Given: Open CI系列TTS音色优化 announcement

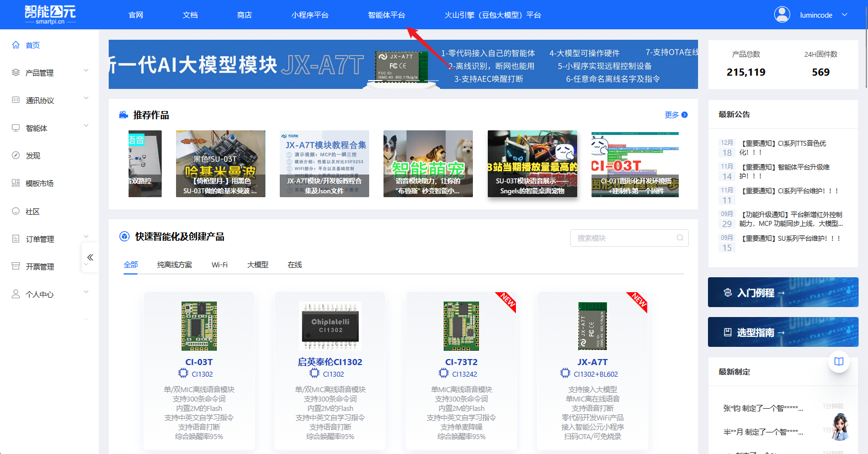Looking at the screenshot, I should 783,147.
